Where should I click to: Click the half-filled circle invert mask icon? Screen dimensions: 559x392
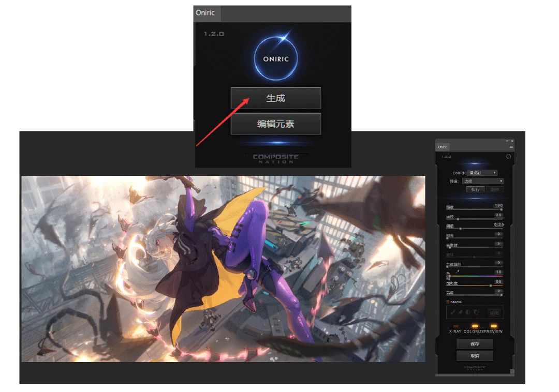pyautogui.click(x=468, y=312)
